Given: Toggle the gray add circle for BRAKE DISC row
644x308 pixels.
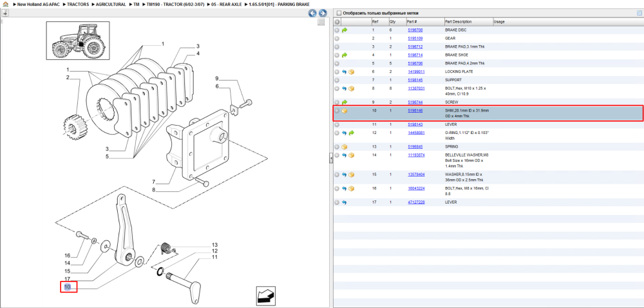Looking at the screenshot, I should (337, 30).
